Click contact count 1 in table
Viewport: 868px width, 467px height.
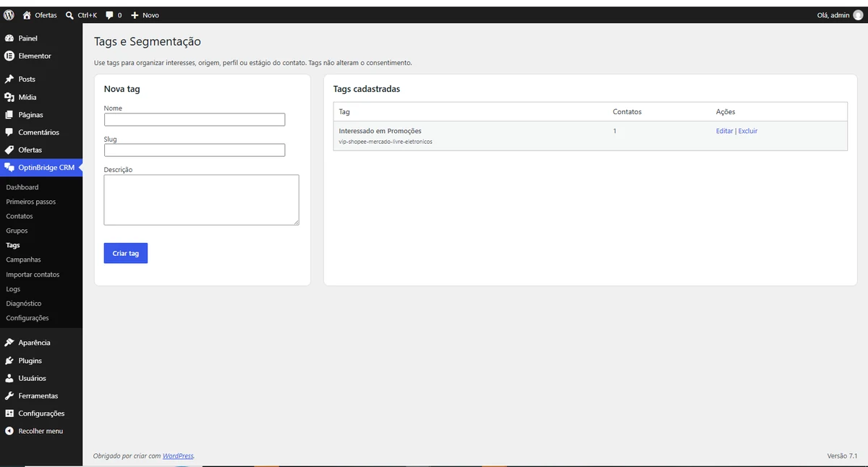pos(615,131)
